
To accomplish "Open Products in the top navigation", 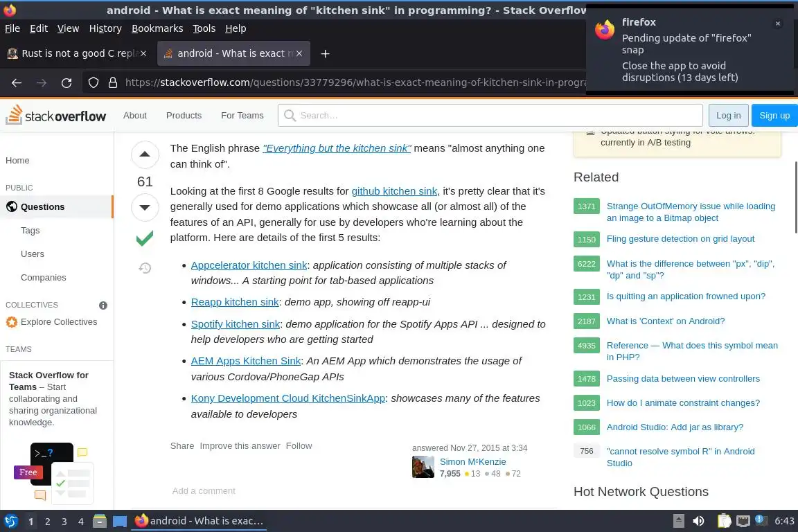I will [184, 116].
